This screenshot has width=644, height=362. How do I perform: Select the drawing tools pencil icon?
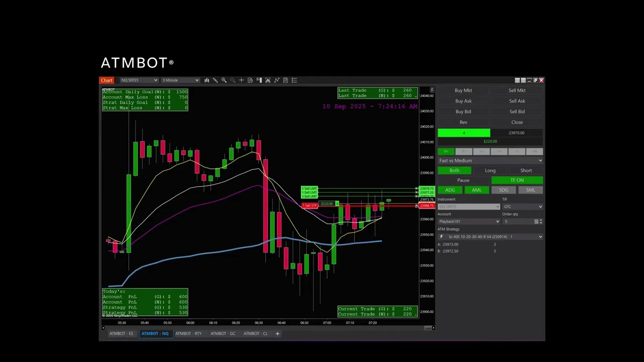pyautogui.click(x=215, y=80)
